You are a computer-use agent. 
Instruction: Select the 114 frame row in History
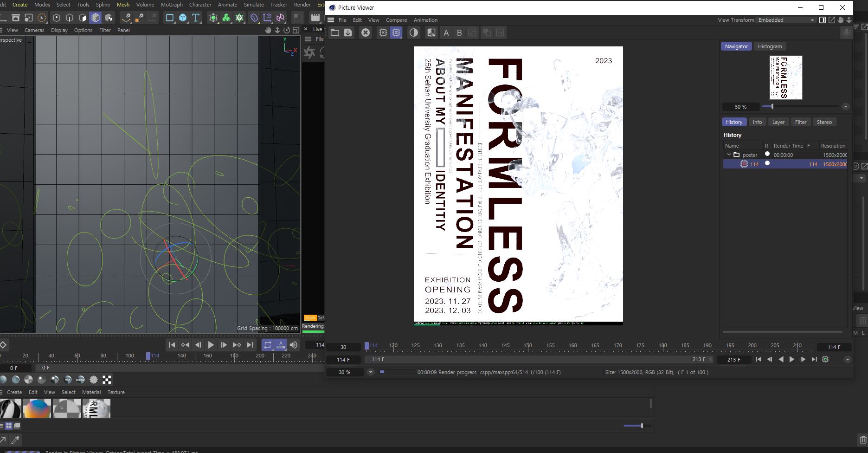click(x=785, y=164)
